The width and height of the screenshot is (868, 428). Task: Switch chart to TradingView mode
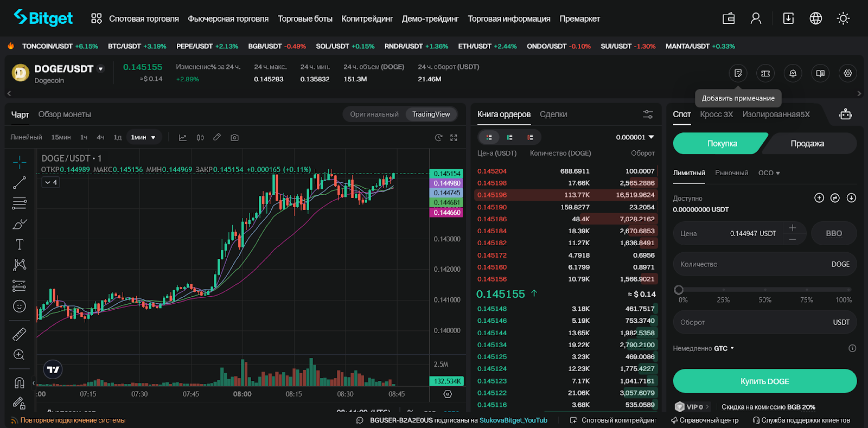431,114
